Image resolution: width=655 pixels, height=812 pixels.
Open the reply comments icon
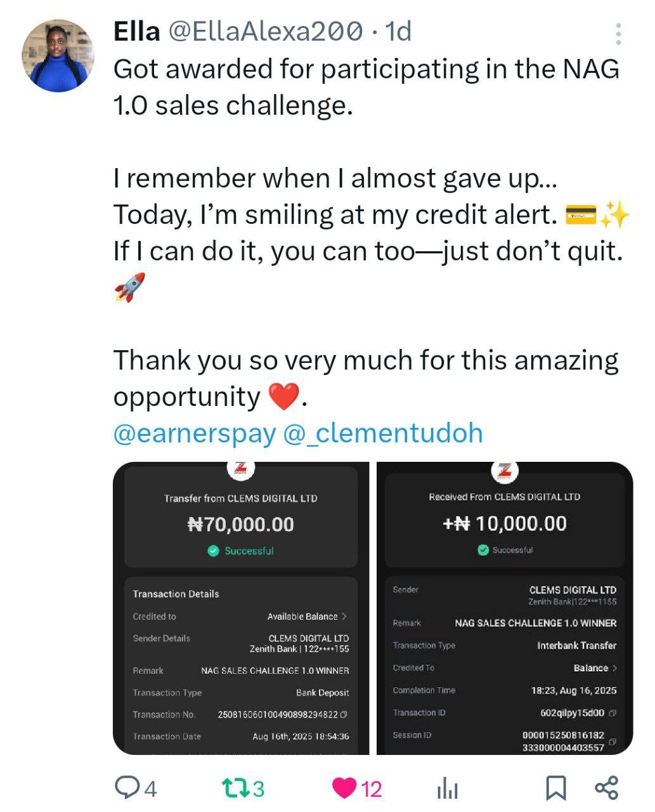(127, 788)
